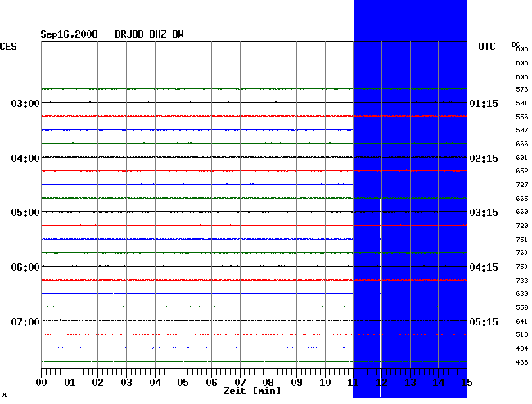Click the DC value 652
This screenshot has height=404, width=532.
tap(522, 171)
